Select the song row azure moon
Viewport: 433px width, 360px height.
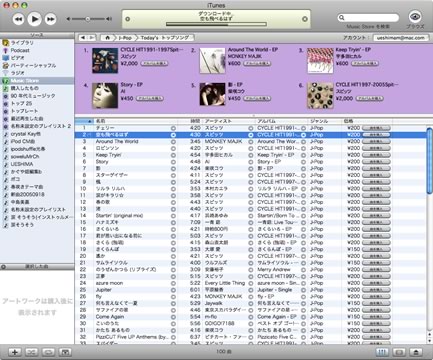pyautogui.click(x=251, y=283)
